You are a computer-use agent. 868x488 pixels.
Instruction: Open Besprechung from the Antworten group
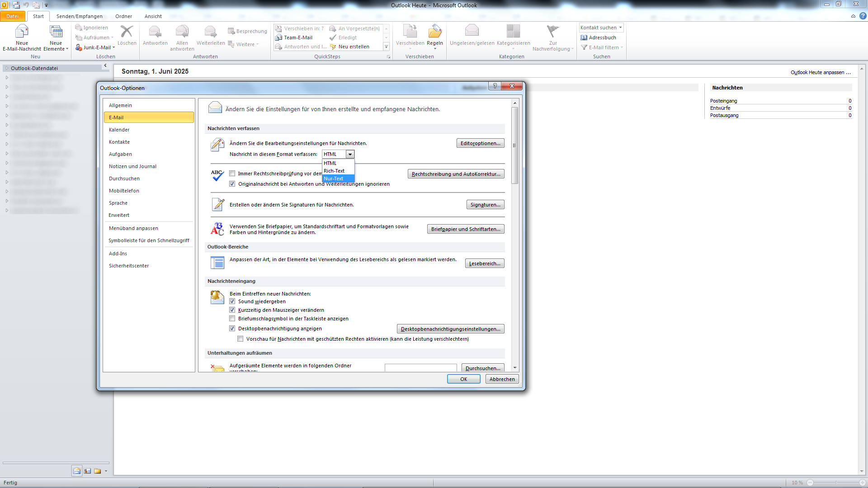tap(248, 31)
